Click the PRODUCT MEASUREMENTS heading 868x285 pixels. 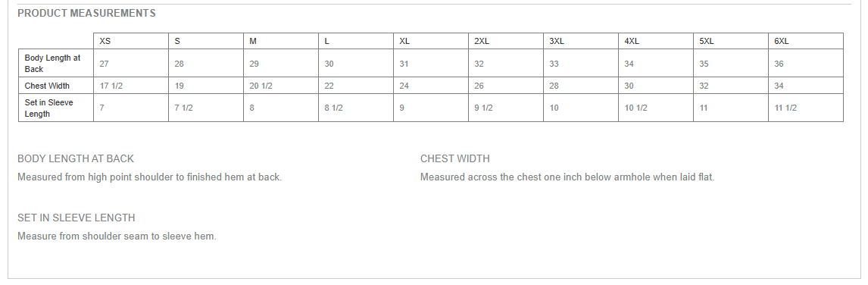(x=86, y=14)
